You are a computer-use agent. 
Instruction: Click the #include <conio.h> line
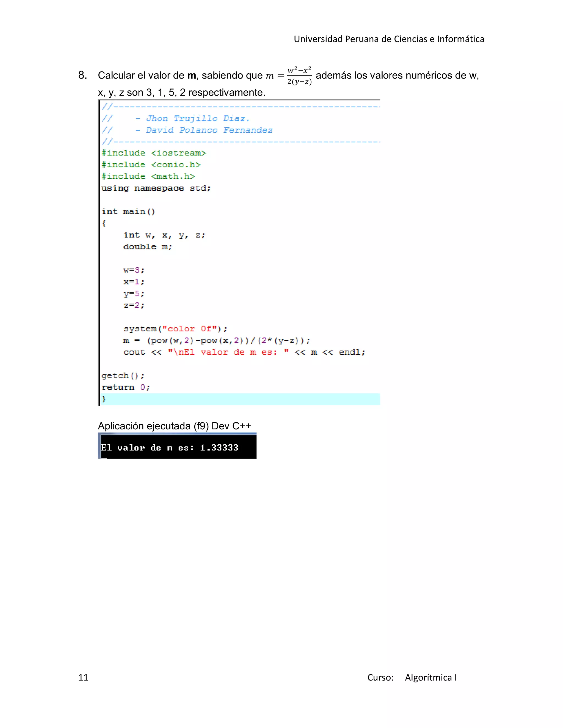[151, 165]
